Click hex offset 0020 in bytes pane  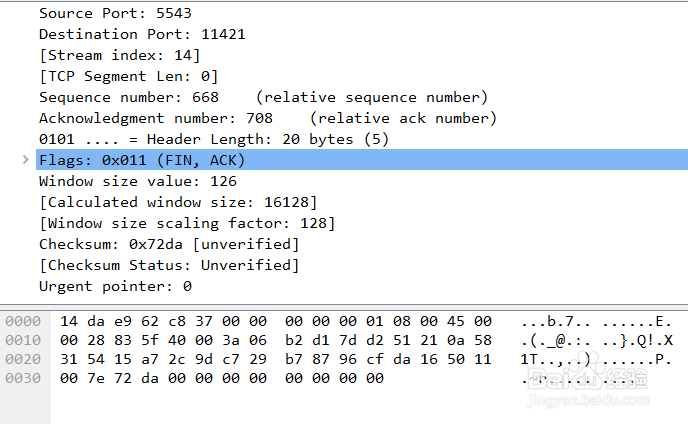coord(23,359)
